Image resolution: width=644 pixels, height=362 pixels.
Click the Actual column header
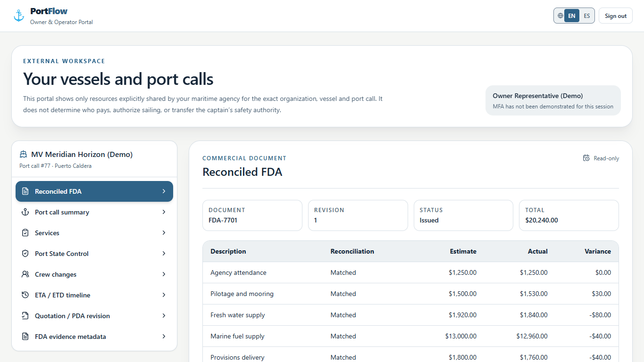(538, 251)
